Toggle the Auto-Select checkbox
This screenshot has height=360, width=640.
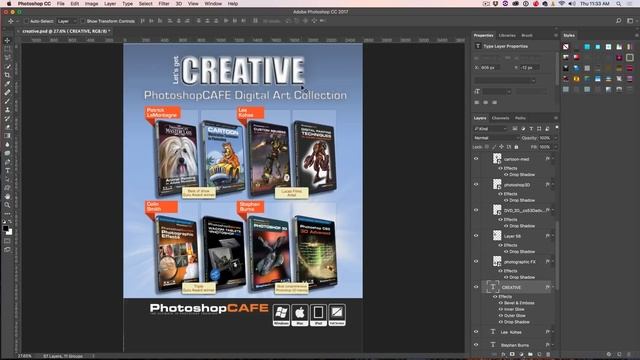(x=26, y=21)
